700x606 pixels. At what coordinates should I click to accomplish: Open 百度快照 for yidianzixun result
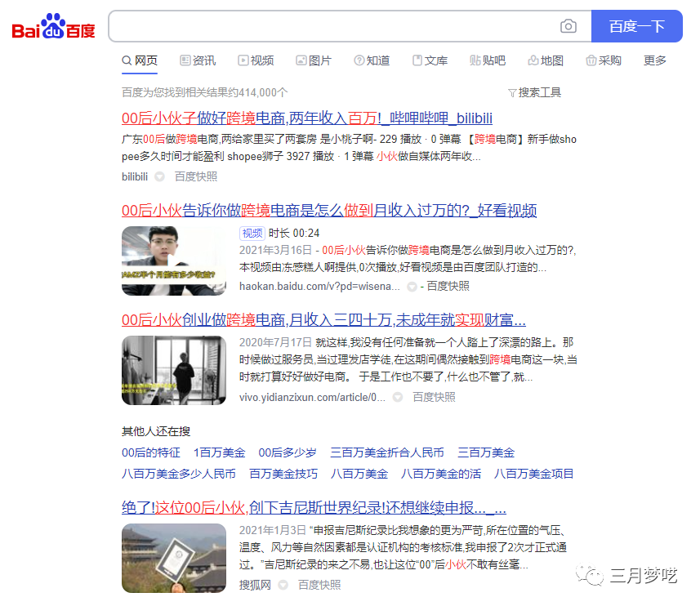coord(434,397)
